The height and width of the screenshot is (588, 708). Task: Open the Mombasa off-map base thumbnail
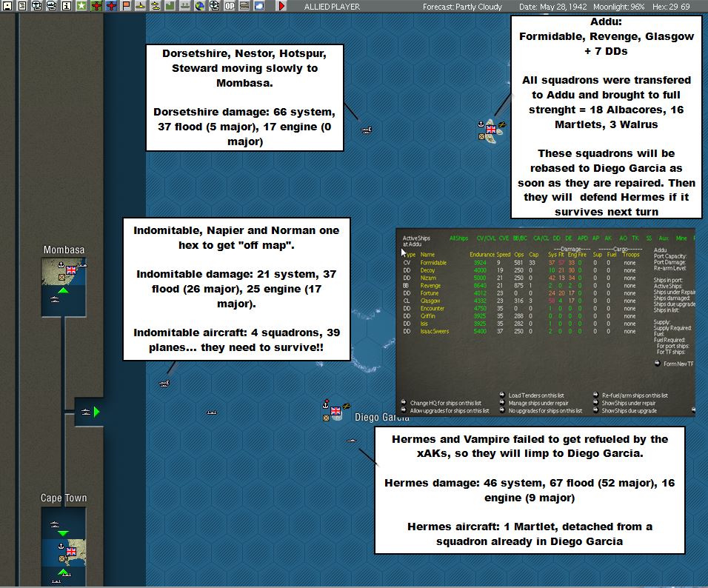pyautogui.click(x=64, y=287)
